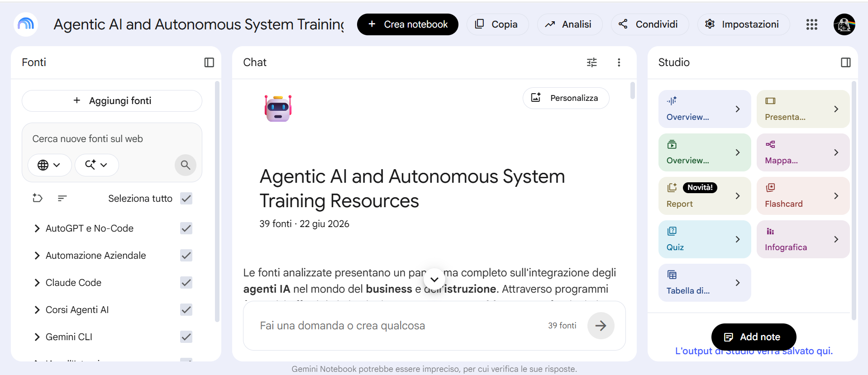Viewport: 868px width, 375px height.
Task: Open chat configuration sliders icon
Action: point(592,62)
